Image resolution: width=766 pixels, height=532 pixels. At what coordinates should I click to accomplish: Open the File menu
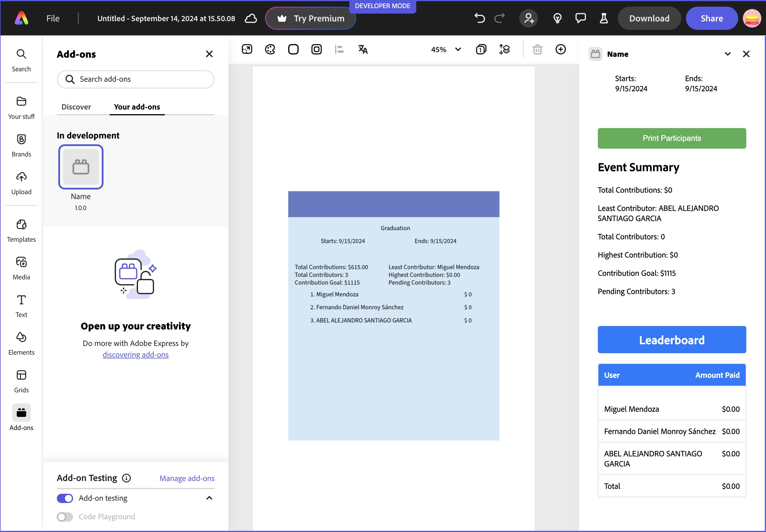pos(53,18)
